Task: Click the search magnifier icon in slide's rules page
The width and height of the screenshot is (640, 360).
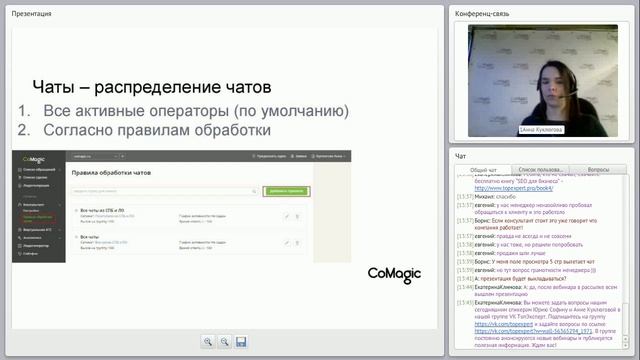Action: tap(254, 191)
